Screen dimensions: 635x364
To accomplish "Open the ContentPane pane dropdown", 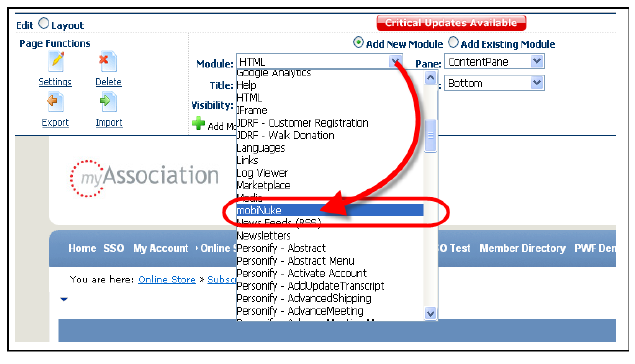I will [494, 62].
